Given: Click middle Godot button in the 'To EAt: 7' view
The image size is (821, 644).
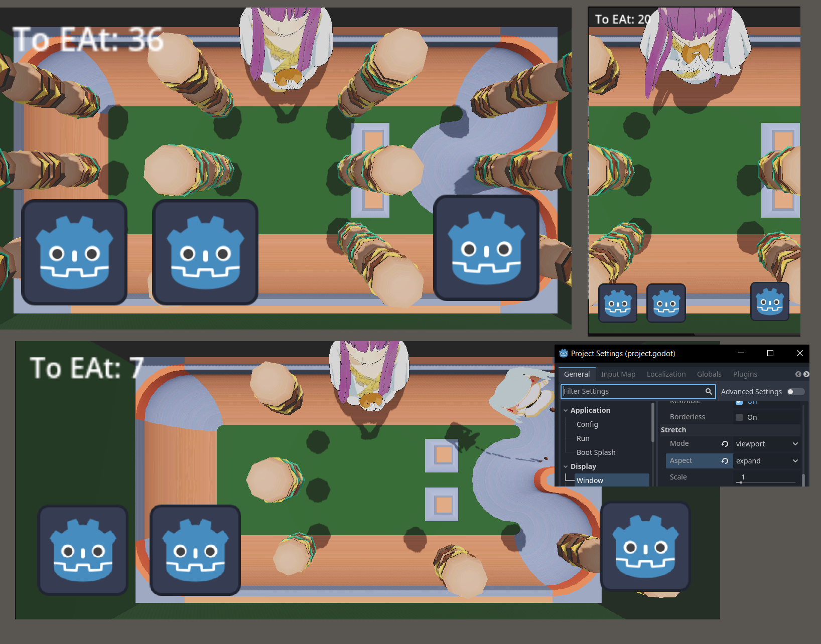Looking at the screenshot, I should [x=195, y=550].
